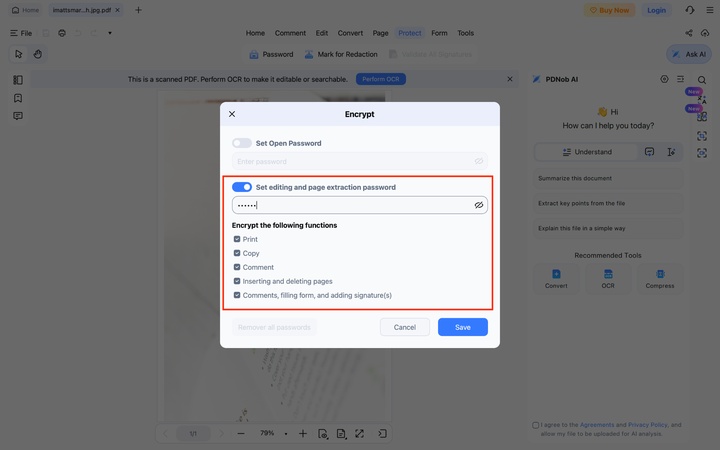
Task: Click Explain this file in a simple way
Action: point(608,228)
